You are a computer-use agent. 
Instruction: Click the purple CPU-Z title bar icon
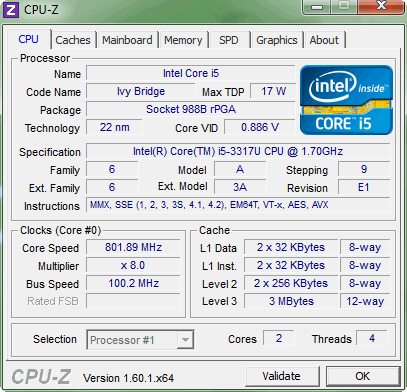tap(11, 9)
